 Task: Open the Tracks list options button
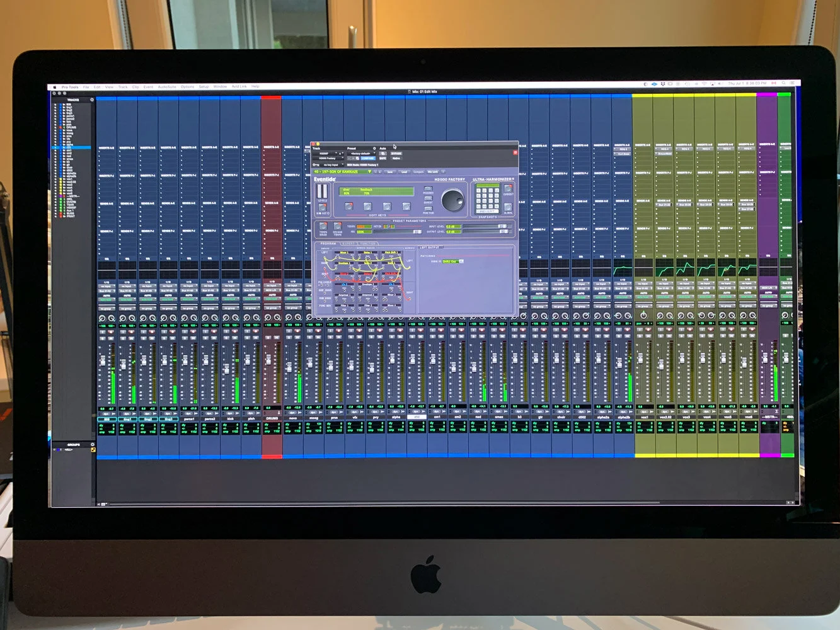92,100
